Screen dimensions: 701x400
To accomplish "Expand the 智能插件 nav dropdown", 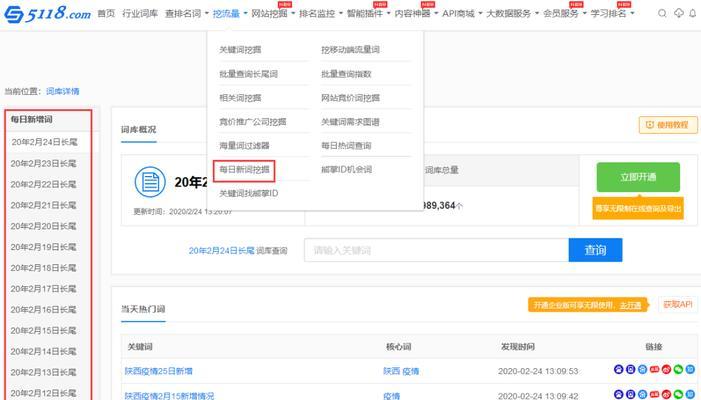I will point(369,13).
